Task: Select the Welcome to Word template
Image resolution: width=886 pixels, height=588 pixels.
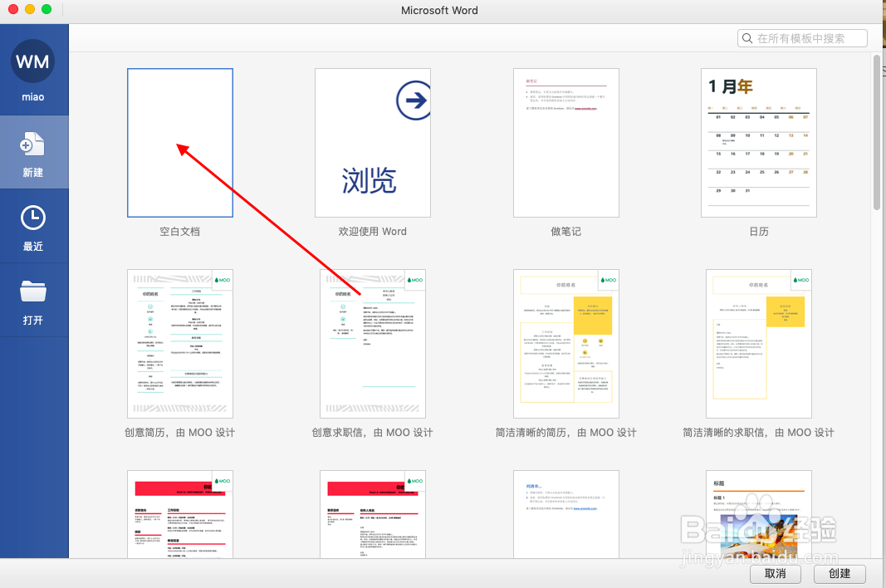Action: coord(373,143)
